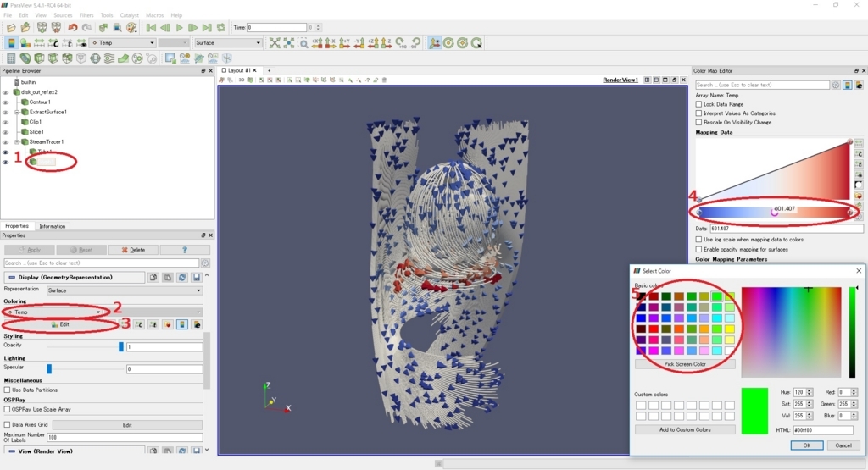Click the Connect to server icon
Viewport: 868px width, 470px height.
(42, 28)
